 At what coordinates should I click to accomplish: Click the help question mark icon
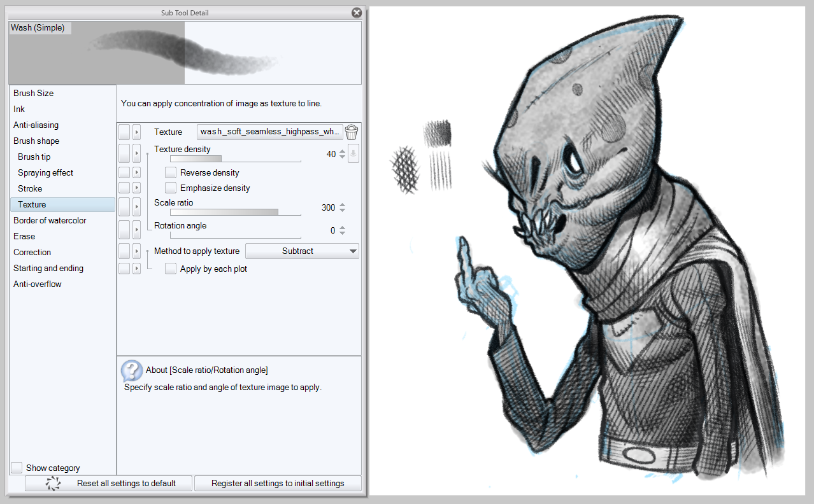point(132,370)
